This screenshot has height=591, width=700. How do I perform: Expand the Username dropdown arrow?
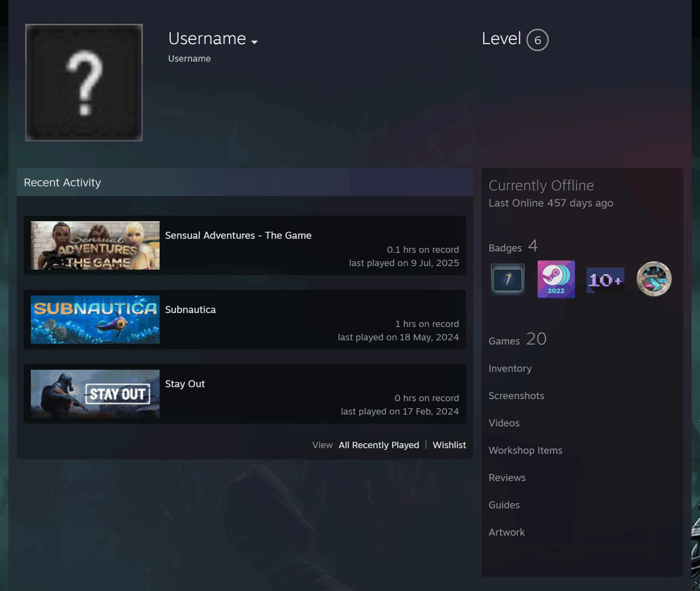(x=254, y=42)
